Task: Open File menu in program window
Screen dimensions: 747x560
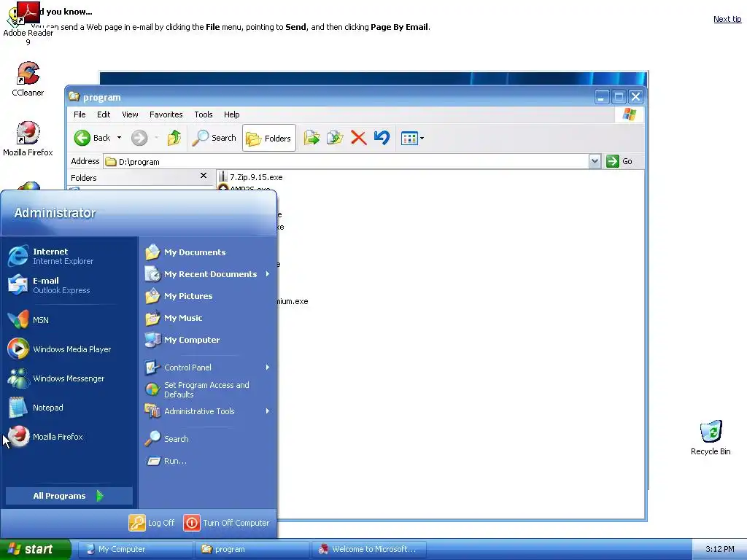Action: click(80, 114)
